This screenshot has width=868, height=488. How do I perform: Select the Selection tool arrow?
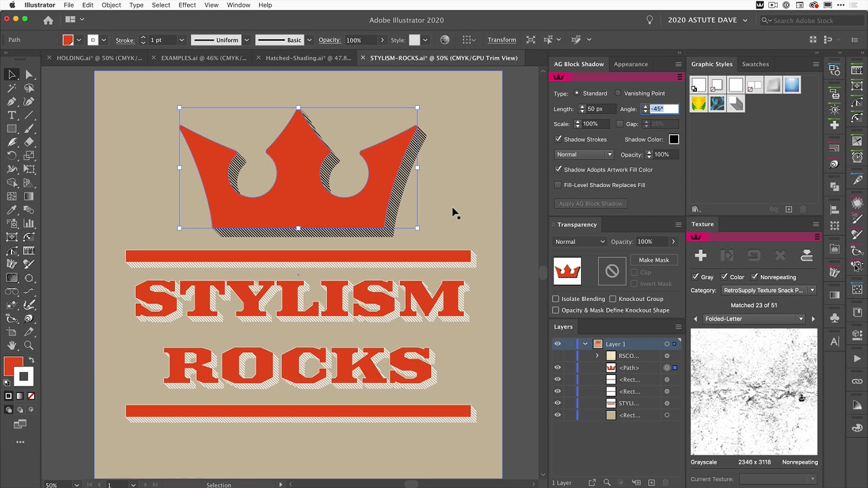pyautogui.click(x=12, y=75)
